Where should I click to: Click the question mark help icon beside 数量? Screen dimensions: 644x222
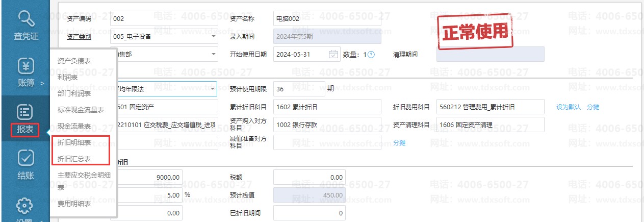click(x=371, y=55)
